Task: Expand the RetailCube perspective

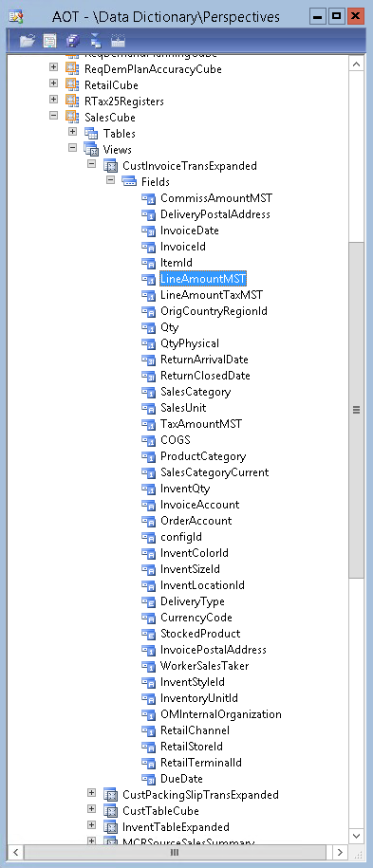Action: [53, 83]
